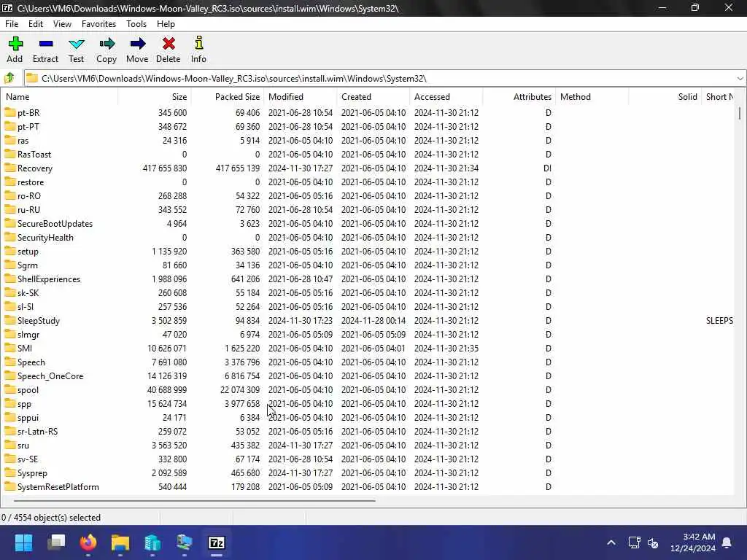This screenshot has width=747, height=560.
Task: Select the SecurityHealth folder name
Action: click(x=45, y=237)
